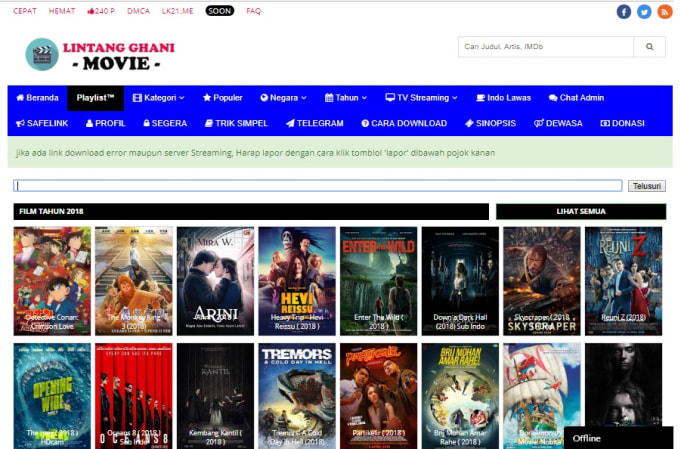Open the Offline chat widget
The image size is (680, 449).
click(618, 438)
